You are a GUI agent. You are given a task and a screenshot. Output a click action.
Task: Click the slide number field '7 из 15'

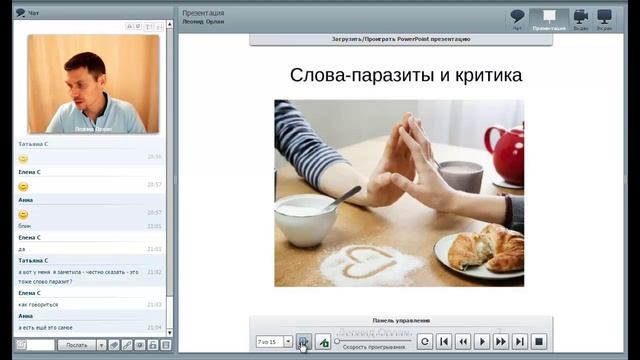click(270, 342)
